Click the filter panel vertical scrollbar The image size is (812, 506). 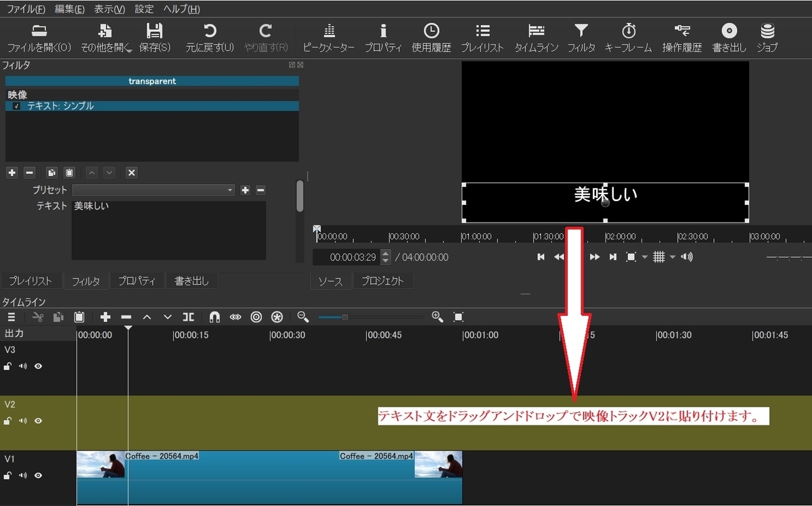(300, 196)
